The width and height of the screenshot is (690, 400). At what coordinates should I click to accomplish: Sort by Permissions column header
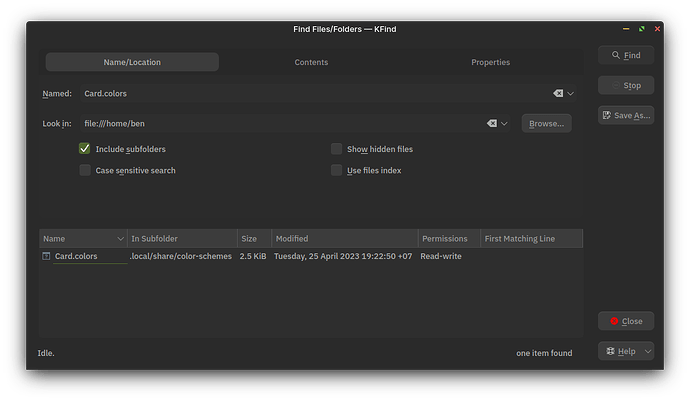pos(449,239)
